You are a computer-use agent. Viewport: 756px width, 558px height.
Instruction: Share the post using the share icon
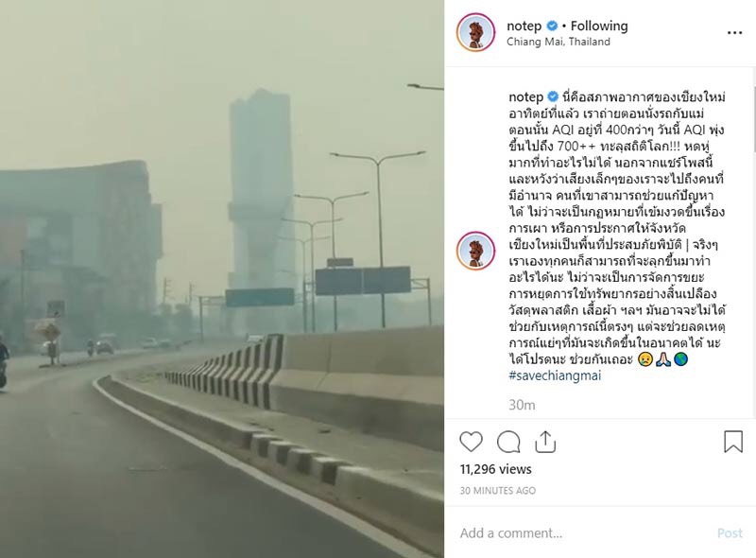pyautogui.click(x=545, y=442)
